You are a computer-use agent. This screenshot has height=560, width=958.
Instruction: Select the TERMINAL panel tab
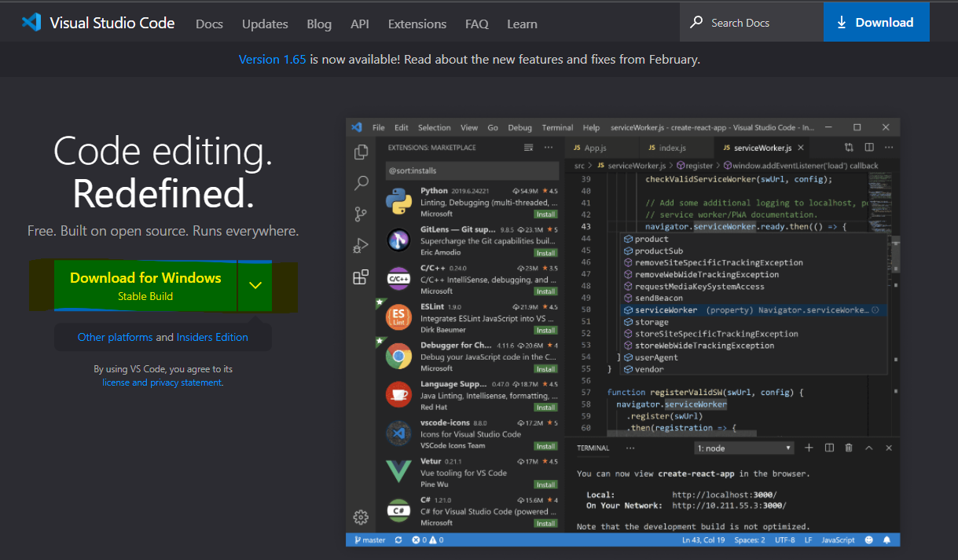coord(593,448)
